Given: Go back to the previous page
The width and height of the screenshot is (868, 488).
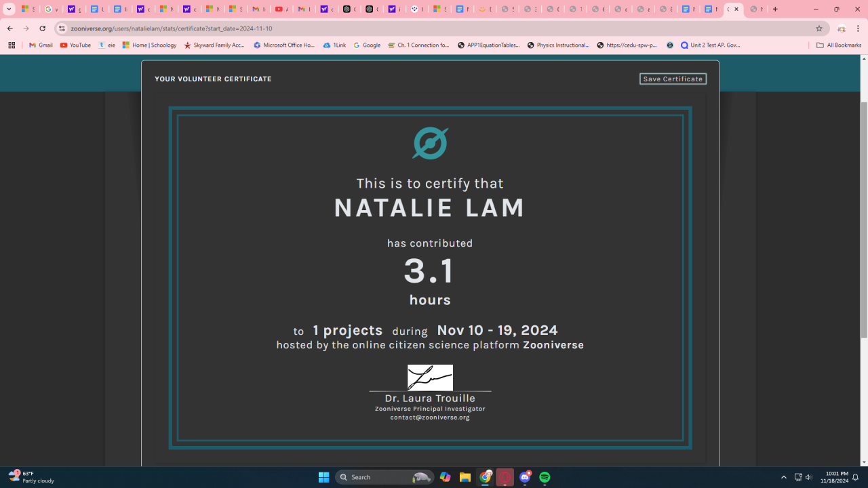Looking at the screenshot, I should click(x=10, y=28).
